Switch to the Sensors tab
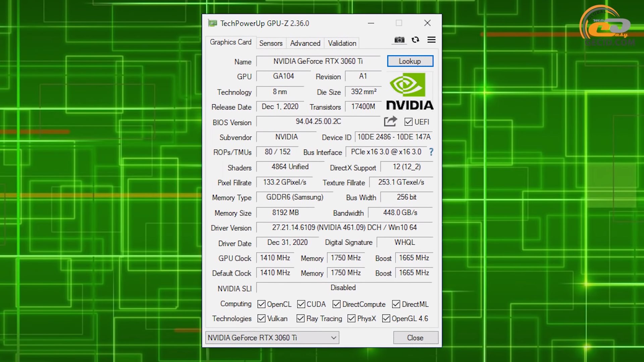The height and width of the screenshot is (362, 644). click(271, 43)
